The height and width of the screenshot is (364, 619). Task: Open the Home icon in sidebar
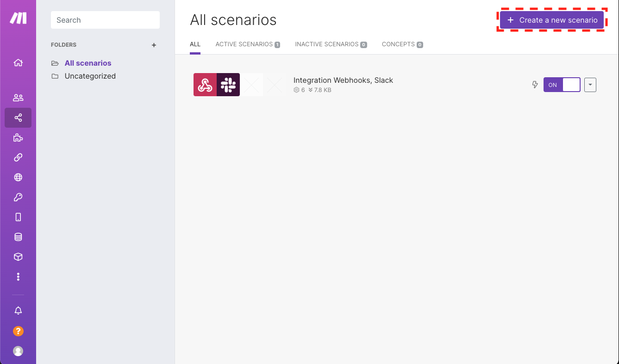coord(18,63)
